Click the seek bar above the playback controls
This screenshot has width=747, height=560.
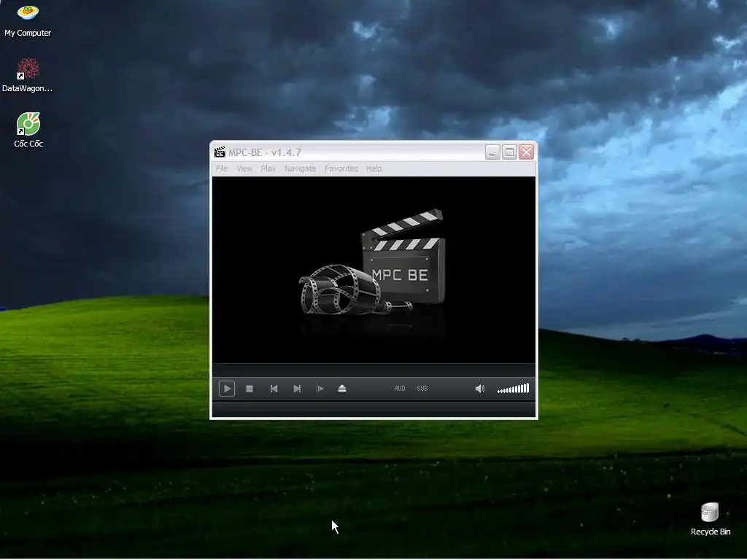pyautogui.click(x=374, y=370)
